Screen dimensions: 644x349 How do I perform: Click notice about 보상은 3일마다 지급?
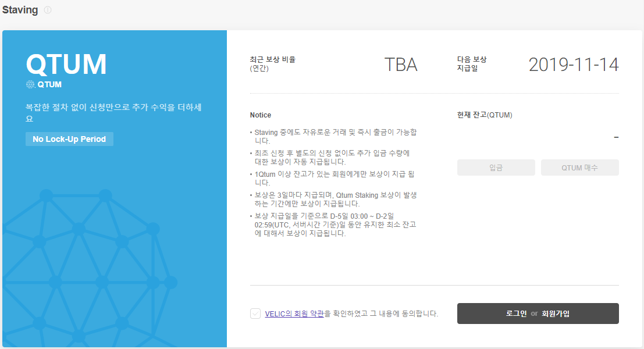coord(333,199)
